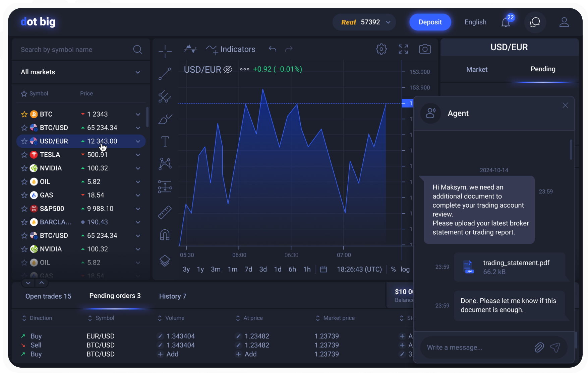Switch to the Market order tab
Image resolution: width=588 pixels, height=373 pixels.
coord(477,69)
